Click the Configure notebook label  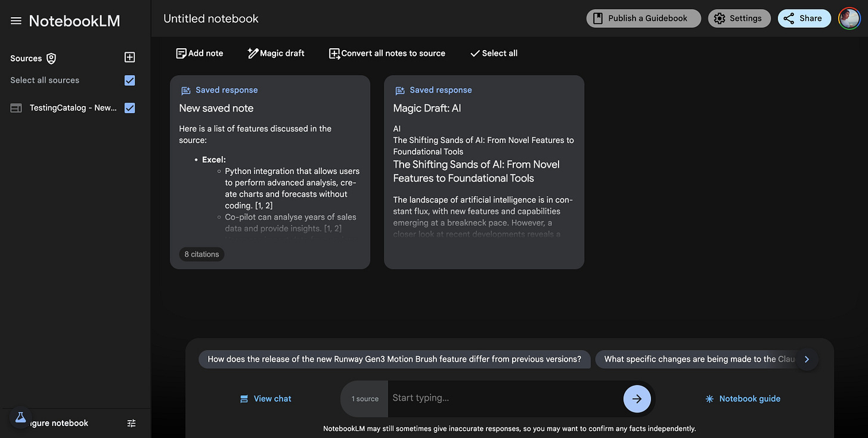60,423
